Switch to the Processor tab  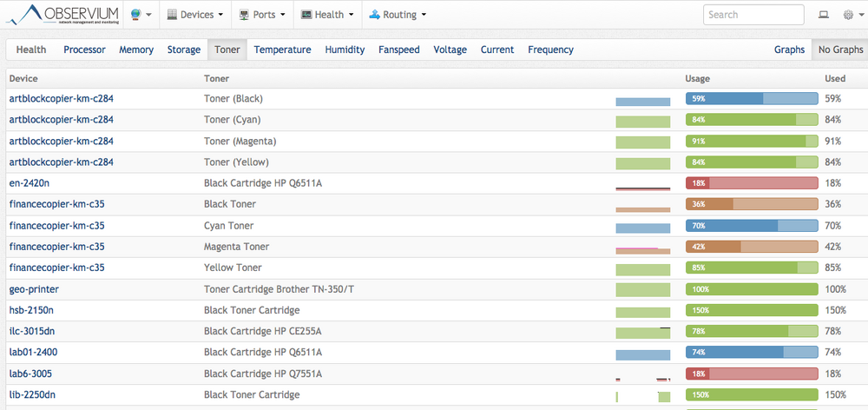pos(84,50)
